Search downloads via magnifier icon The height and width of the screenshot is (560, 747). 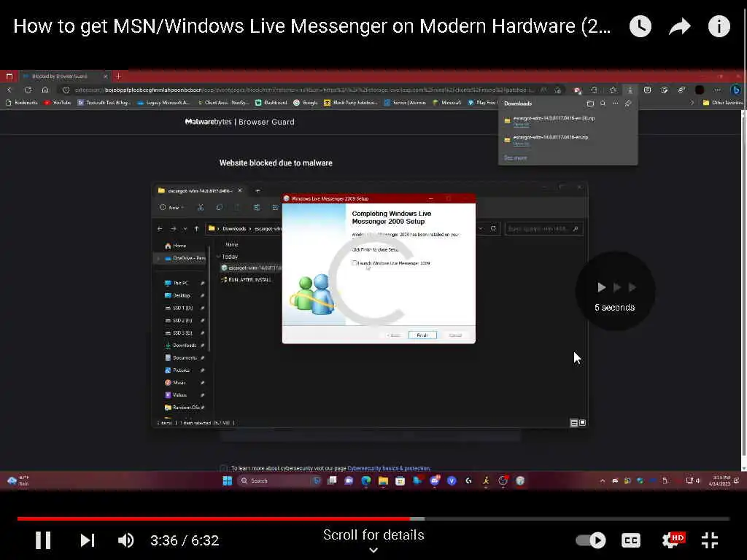[x=603, y=104]
